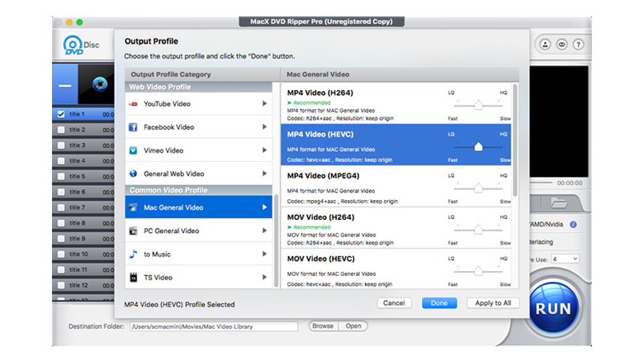
Task: Expand the to Music arrow
Action: pos(264,254)
